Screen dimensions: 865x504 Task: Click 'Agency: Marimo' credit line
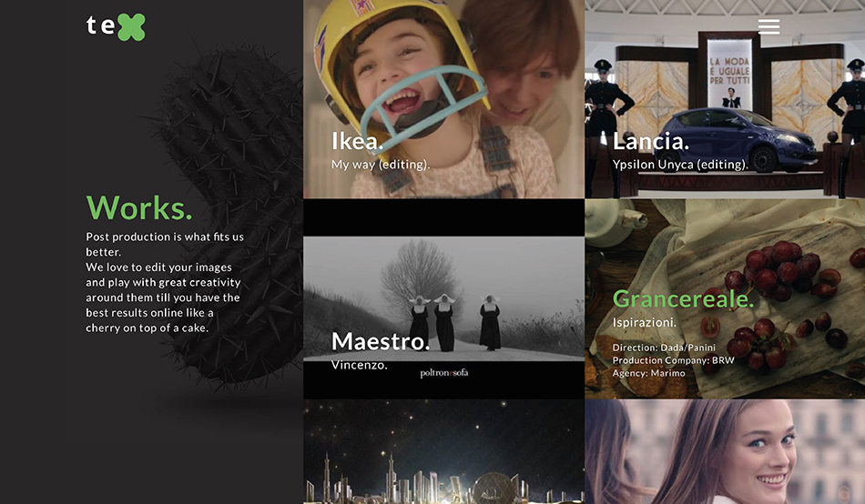pos(648,373)
